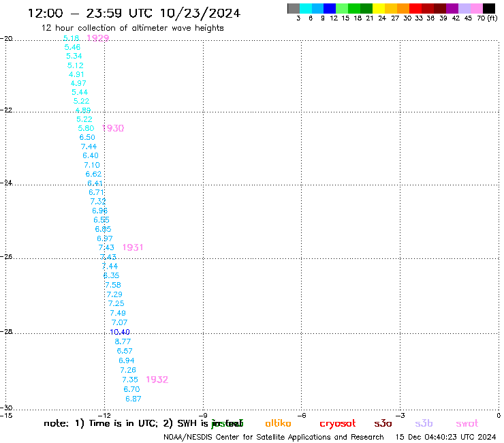
Task: Click the lavender s3b legend label
Action: click(x=424, y=423)
